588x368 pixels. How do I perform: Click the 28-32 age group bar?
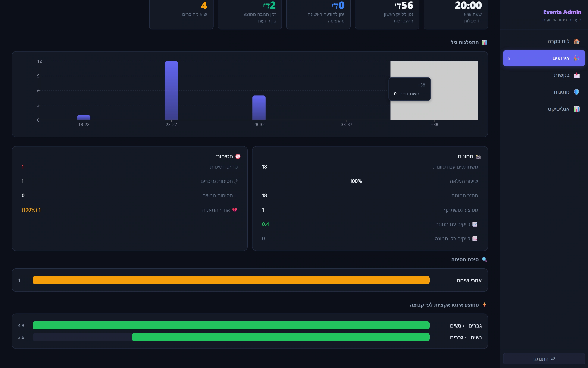pos(259,108)
